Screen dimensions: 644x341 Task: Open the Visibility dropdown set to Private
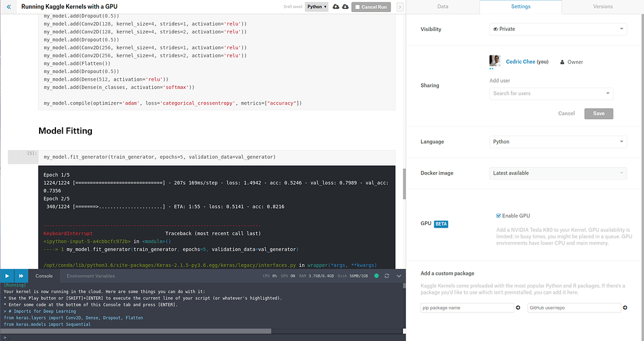pyautogui.click(x=558, y=29)
